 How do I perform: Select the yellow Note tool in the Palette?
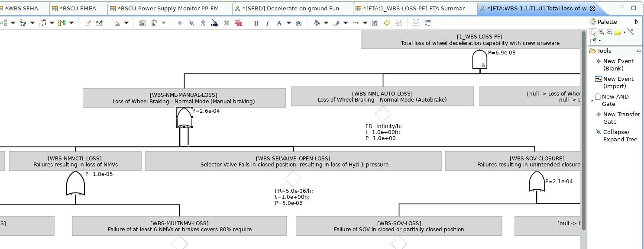click(x=618, y=32)
